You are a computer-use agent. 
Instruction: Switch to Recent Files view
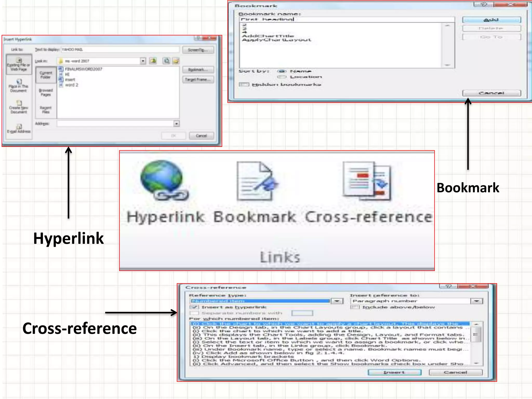(x=45, y=110)
